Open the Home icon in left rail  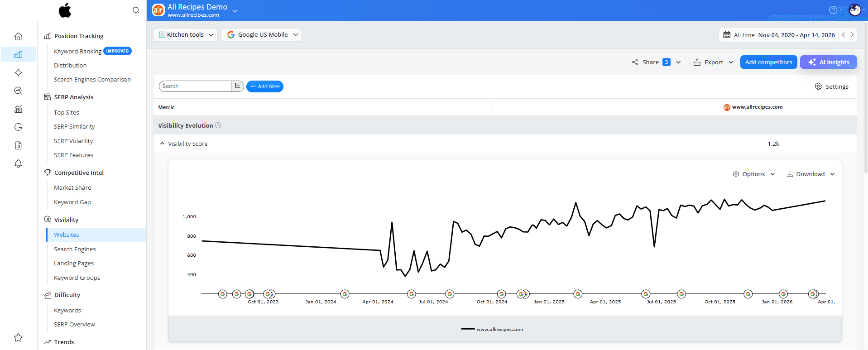click(18, 36)
